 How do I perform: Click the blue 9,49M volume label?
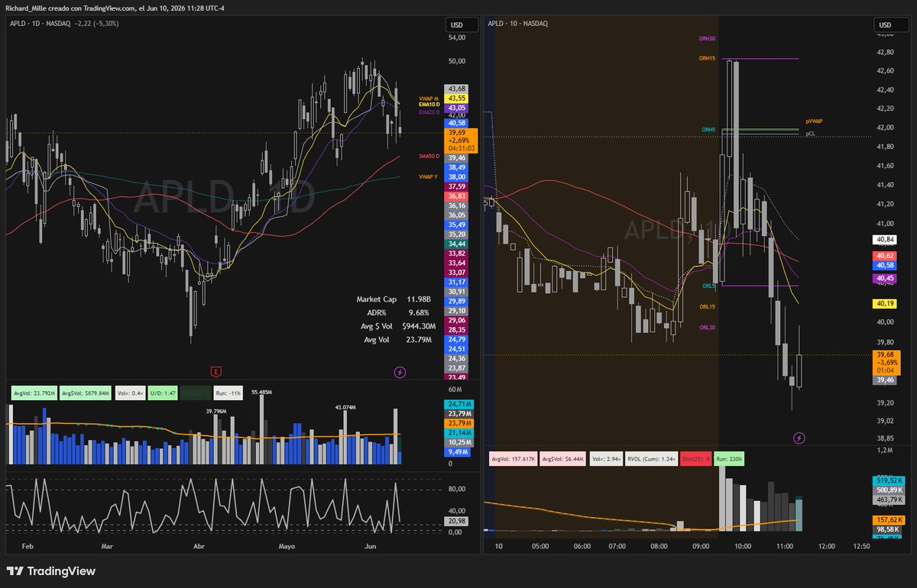click(457, 452)
